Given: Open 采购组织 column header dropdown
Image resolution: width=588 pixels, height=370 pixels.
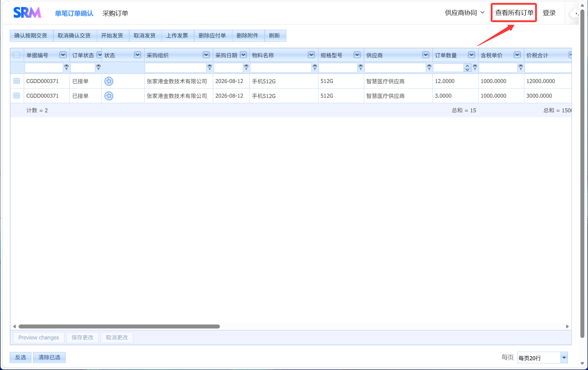Looking at the screenshot, I should [x=206, y=55].
